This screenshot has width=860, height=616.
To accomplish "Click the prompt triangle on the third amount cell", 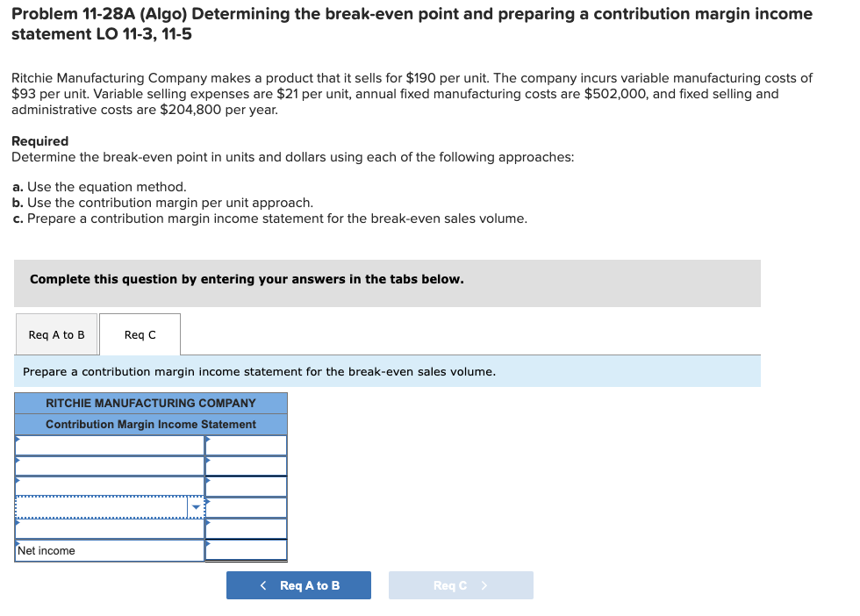I will [207, 481].
